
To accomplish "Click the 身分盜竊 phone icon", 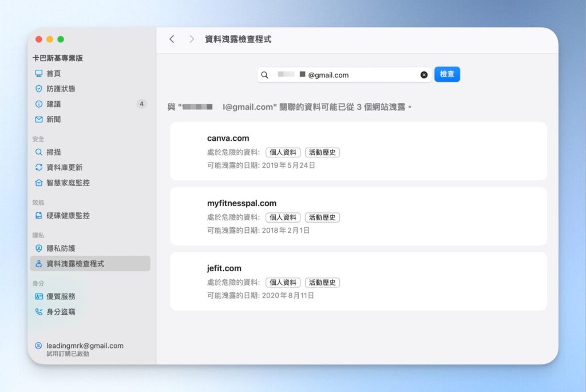I will coord(38,312).
